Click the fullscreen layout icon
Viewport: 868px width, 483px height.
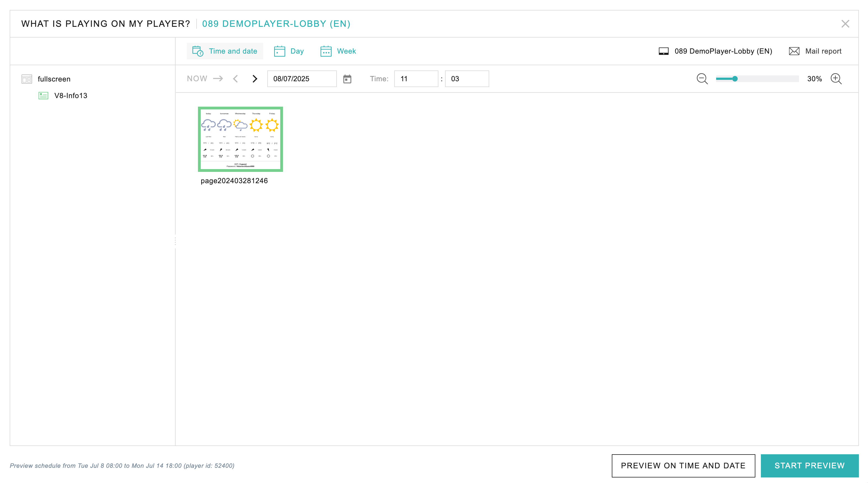(x=27, y=79)
